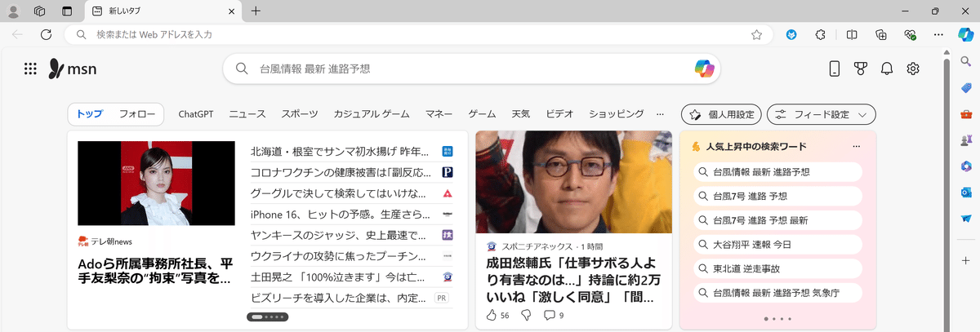
Task: Add an app to the sidebar
Action: point(966,259)
